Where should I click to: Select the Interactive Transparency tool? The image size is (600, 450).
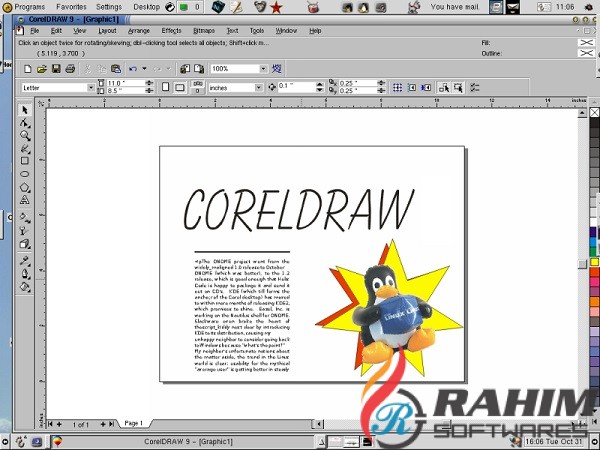[25, 230]
